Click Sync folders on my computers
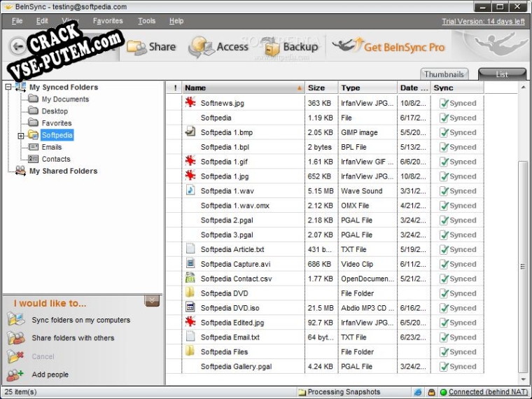Screen dimensions: 532x399 click(x=80, y=320)
